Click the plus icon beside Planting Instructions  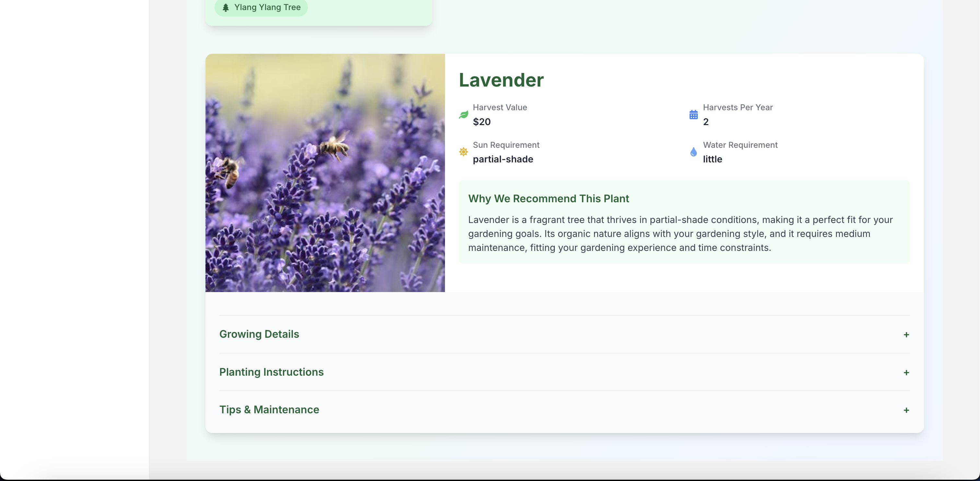point(907,373)
